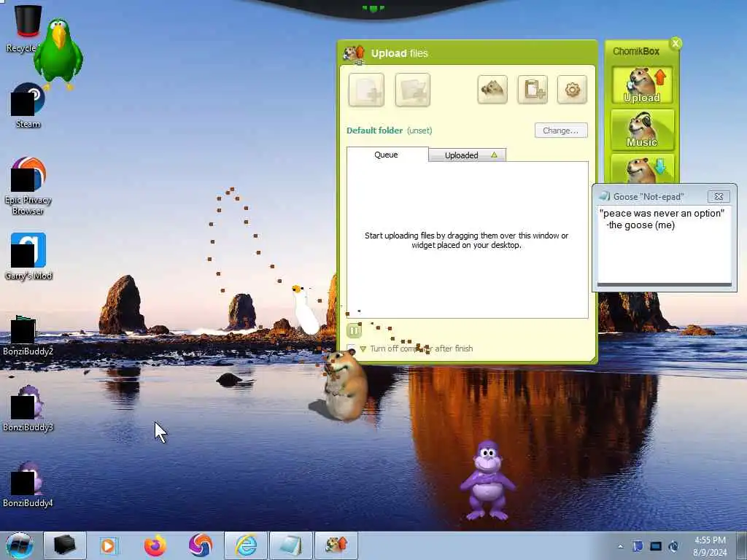Switch to the Uploaded tab
The height and width of the screenshot is (560, 747).
pyautogui.click(x=467, y=155)
